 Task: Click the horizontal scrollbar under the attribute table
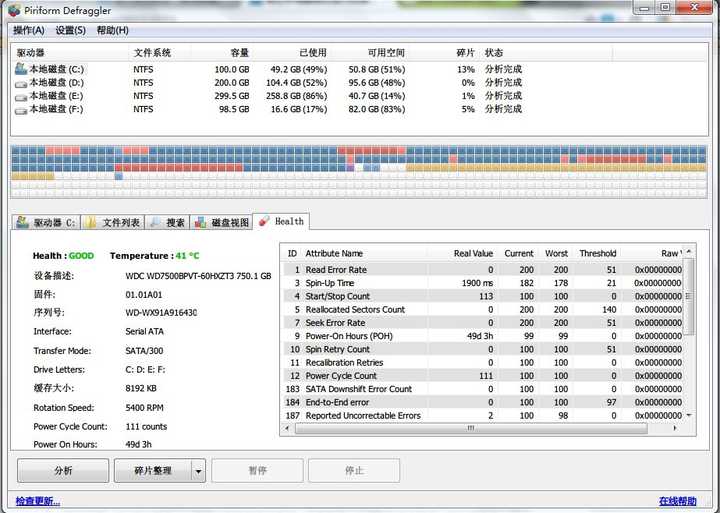[x=480, y=428]
